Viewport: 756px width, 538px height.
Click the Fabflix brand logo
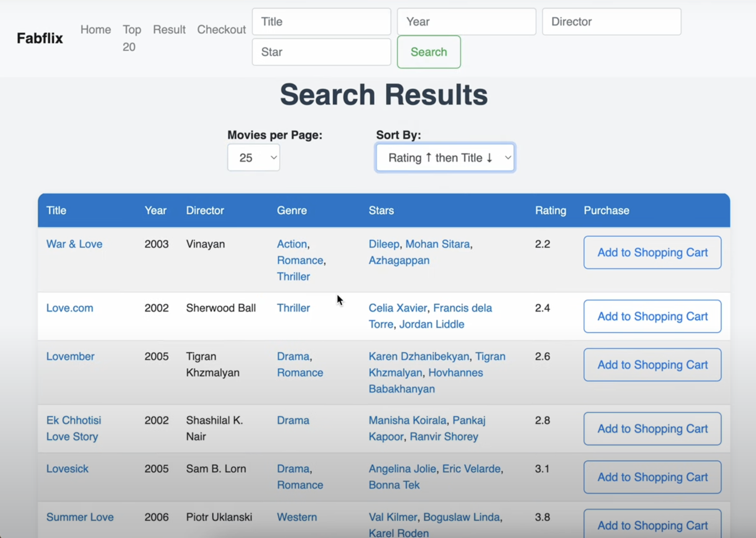click(x=40, y=38)
